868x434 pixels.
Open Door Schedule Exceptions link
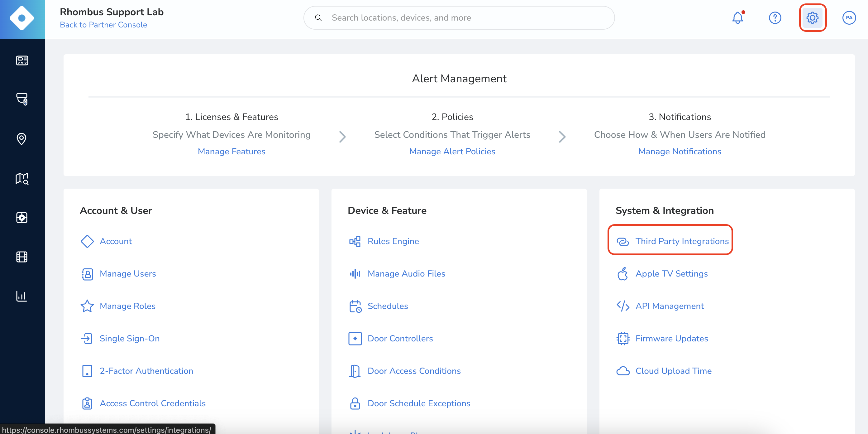click(x=419, y=403)
